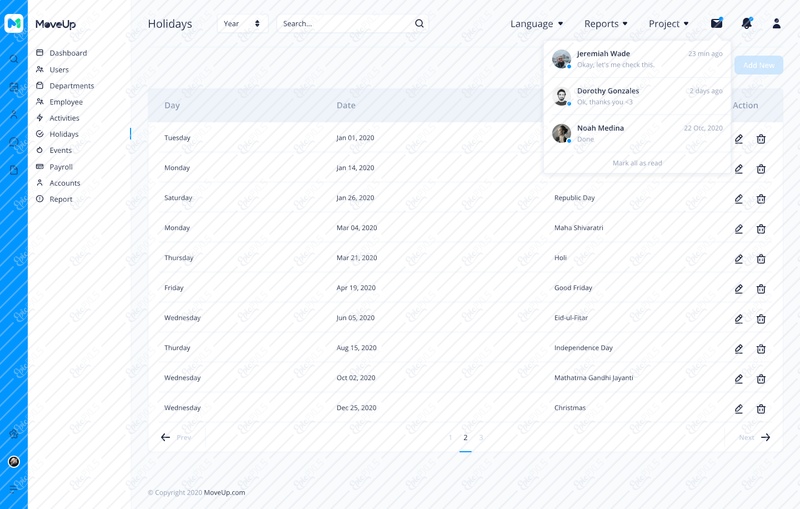Open Report in sidebar menu
Screen dimensions: 800x509
[54, 199]
